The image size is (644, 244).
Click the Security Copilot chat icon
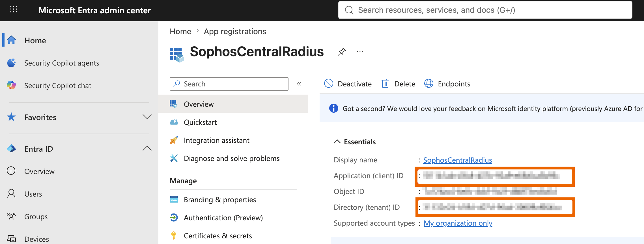pos(11,85)
